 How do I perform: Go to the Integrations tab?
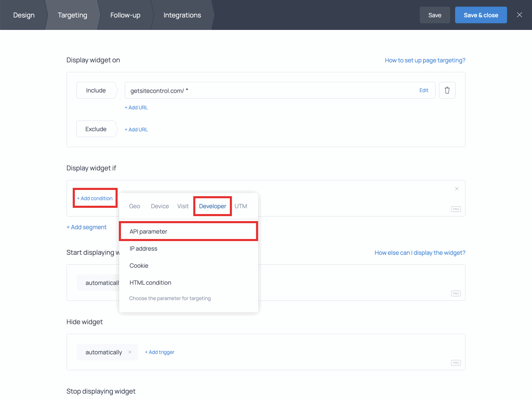click(182, 15)
